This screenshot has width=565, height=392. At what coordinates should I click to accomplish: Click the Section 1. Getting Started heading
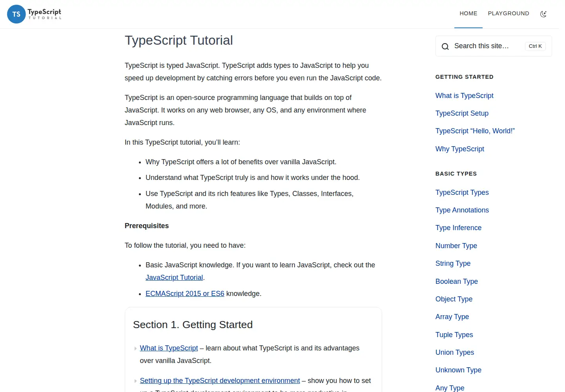pyautogui.click(x=193, y=325)
